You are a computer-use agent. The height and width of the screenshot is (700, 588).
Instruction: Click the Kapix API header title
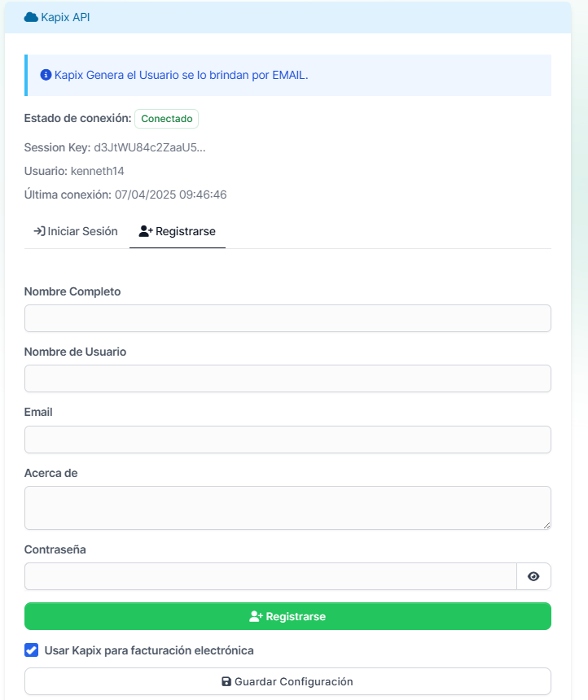65,17
